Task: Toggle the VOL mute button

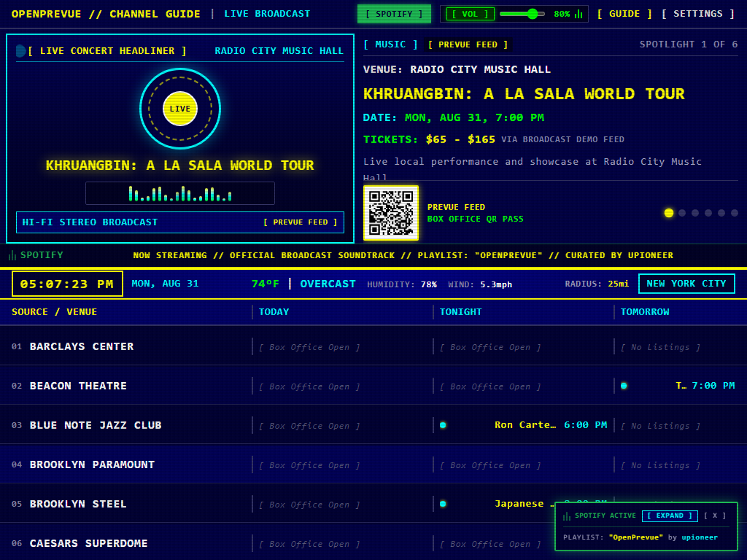Action: (x=470, y=14)
